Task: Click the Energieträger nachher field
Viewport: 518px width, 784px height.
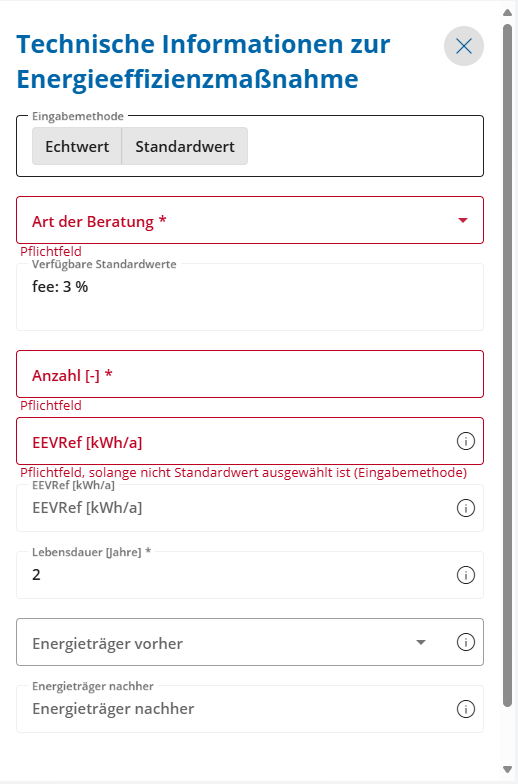Action: (250, 708)
